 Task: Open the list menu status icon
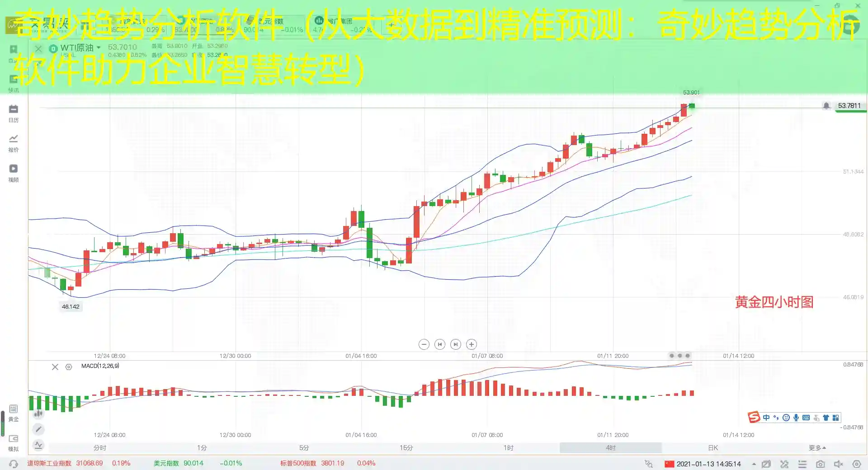click(x=802, y=464)
